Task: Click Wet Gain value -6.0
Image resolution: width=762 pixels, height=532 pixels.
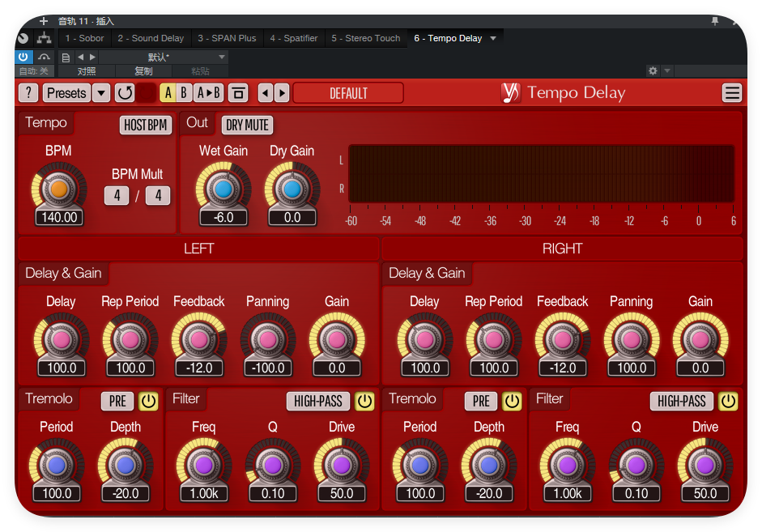Action: click(x=223, y=217)
